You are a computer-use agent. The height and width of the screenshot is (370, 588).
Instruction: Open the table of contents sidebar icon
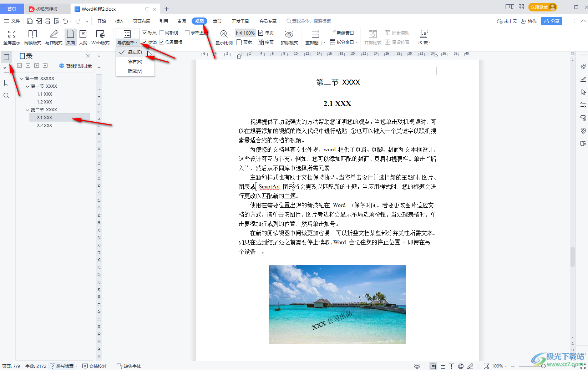tap(6, 57)
